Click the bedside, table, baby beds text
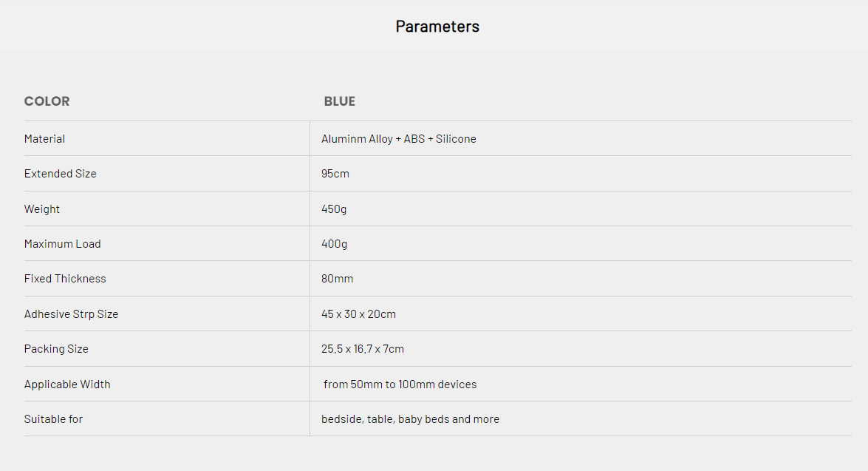 (410, 419)
